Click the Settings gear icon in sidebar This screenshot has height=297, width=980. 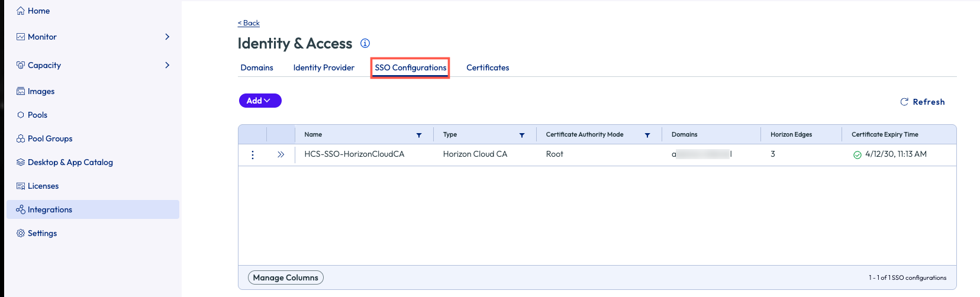click(21, 233)
